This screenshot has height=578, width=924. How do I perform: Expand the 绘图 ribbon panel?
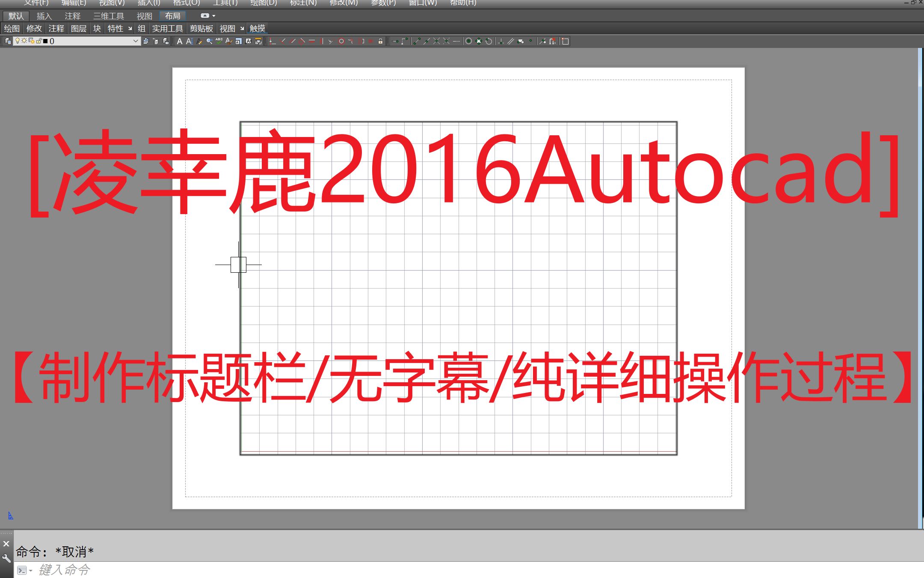point(12,29)
